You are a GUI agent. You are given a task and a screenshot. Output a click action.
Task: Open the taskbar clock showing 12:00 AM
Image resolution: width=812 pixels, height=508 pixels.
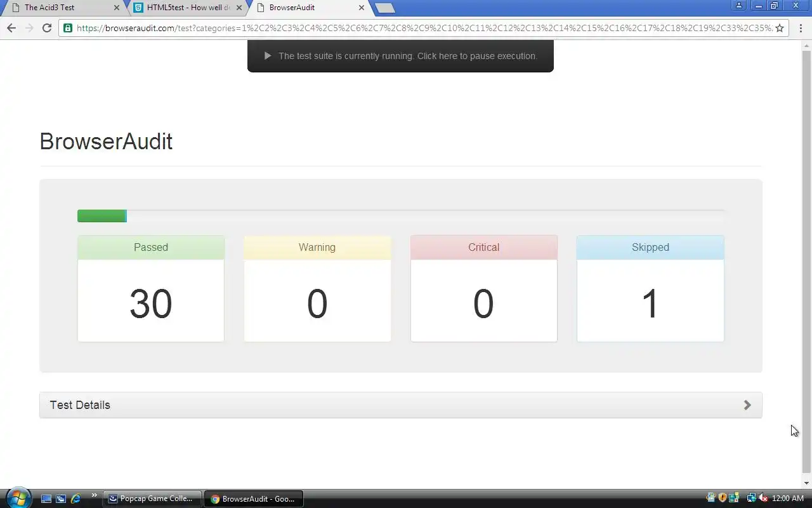[788, 498]
